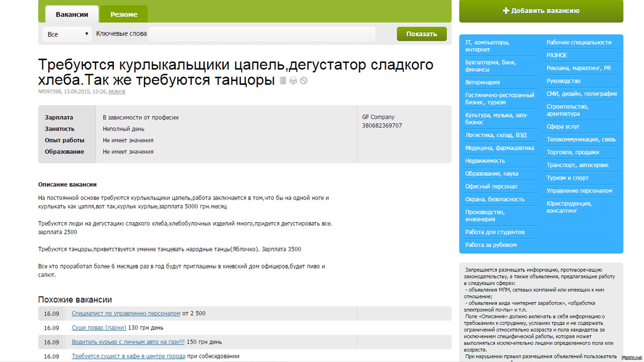This screenshot has width=644, height=362.
Task: Open Медицина, фармацевтика category
Action: click(x=499, y=148)
